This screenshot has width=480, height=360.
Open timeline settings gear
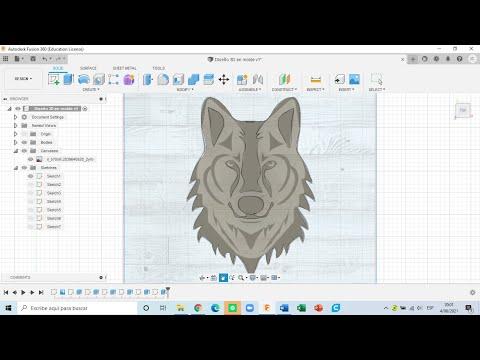473,292
